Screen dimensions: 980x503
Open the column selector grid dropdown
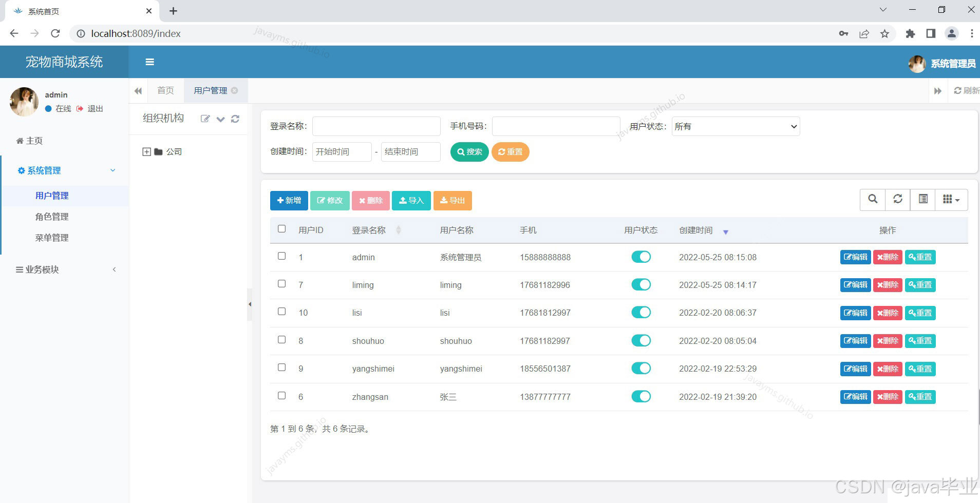click(952, 199)
